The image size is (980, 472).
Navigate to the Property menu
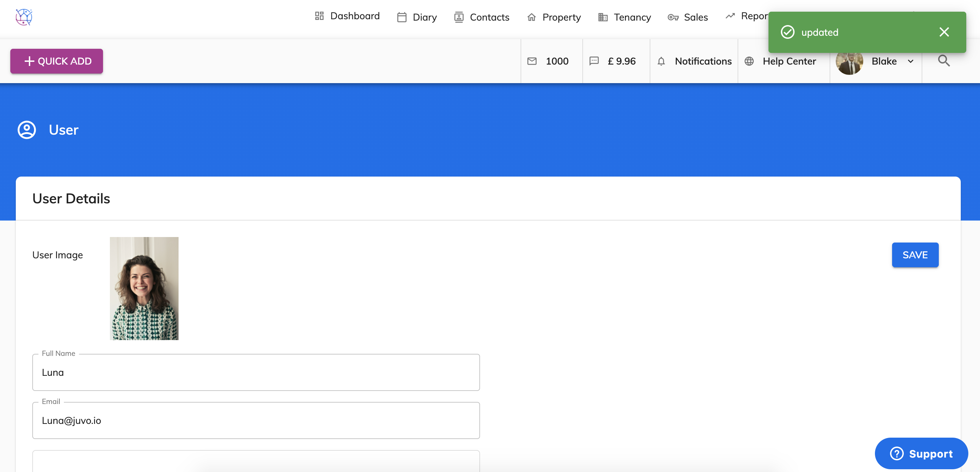coord(554,17)
